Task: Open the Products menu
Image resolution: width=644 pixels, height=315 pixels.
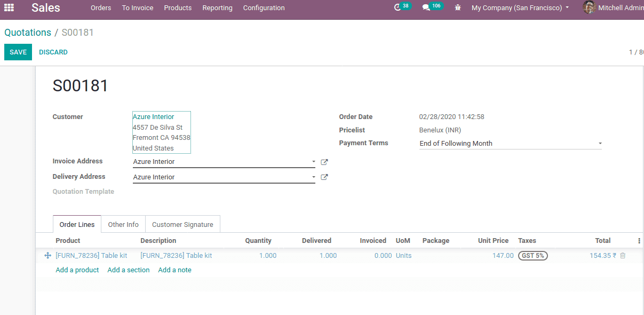Action: click(178, 8)
